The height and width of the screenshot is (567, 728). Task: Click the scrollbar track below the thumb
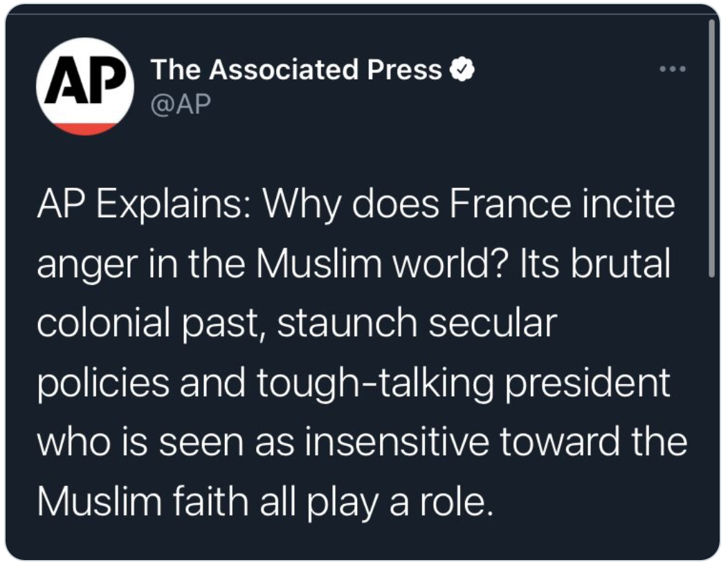tap(711, 415)
